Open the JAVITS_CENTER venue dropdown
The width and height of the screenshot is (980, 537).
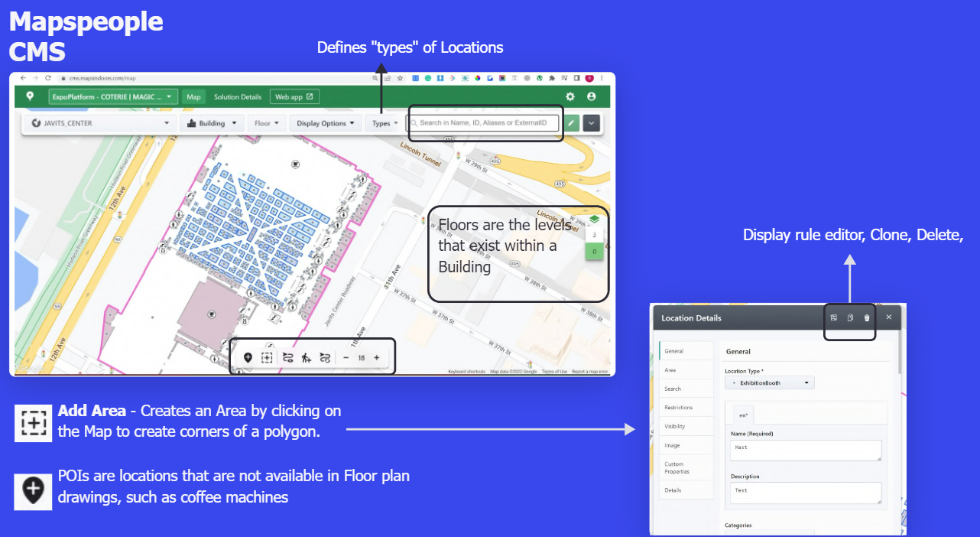[x=101, y=123]
